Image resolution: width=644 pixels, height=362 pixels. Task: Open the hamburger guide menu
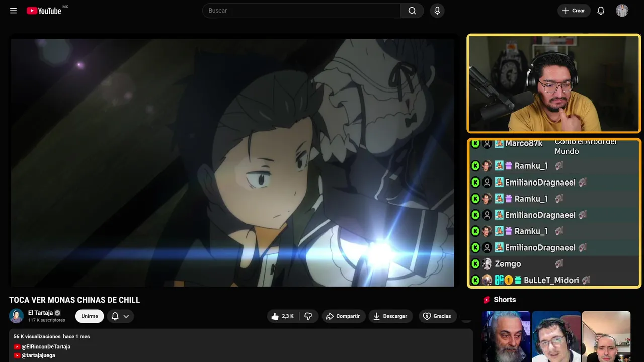click(14, 11)
